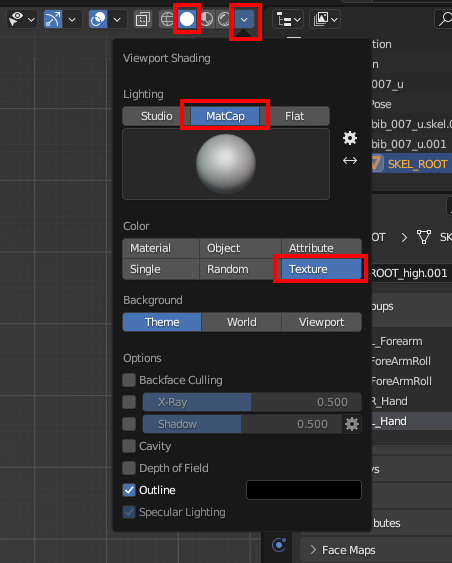The width and height of the screenshot is (452, 563).
Task: Flip MatCap with arrows icon
Action: [x=350, y=160]
